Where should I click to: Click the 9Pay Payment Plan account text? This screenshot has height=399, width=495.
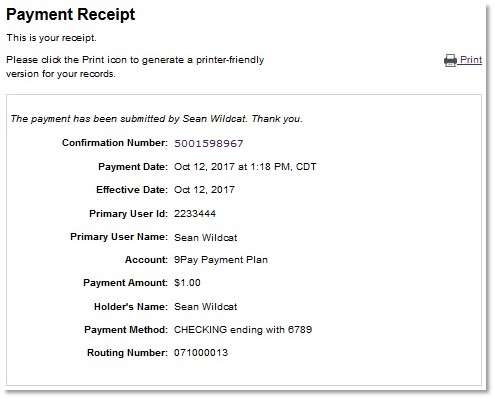click(221, 260)
